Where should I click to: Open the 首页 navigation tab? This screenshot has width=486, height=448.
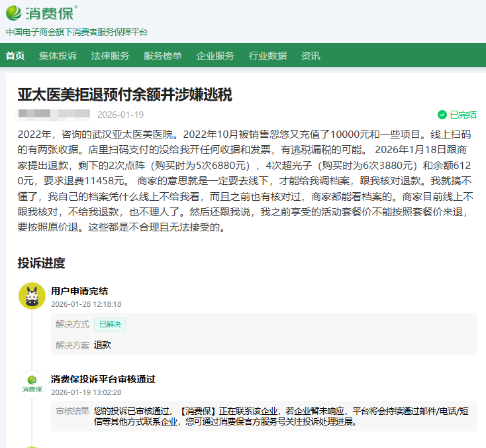coord(15,56)
